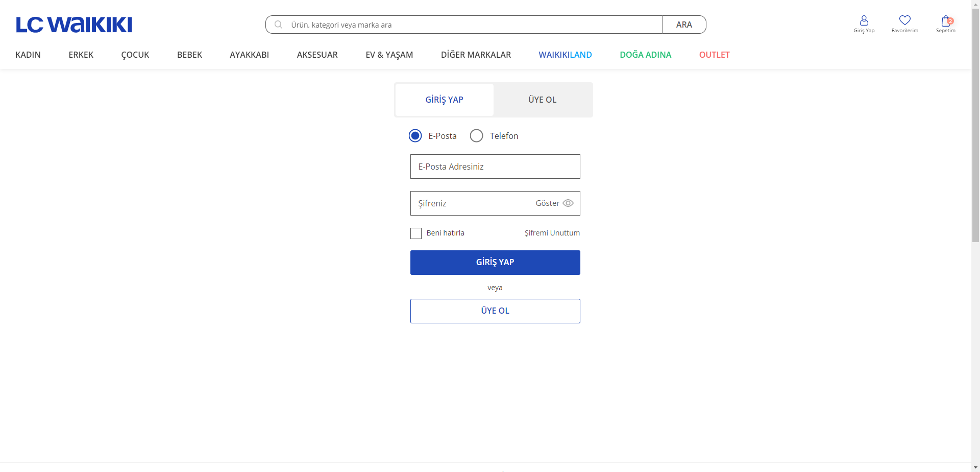The height and width of the screenshot is (472, 980).
Task: Open Favorilerim heart icon
Action: [x=904, y=20]
